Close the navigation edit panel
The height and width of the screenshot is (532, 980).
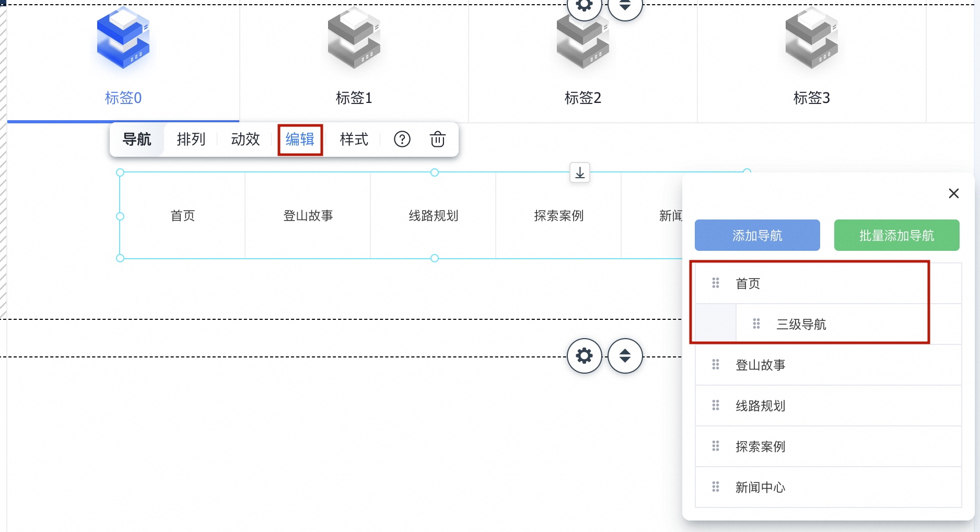[x=954, y=193]
